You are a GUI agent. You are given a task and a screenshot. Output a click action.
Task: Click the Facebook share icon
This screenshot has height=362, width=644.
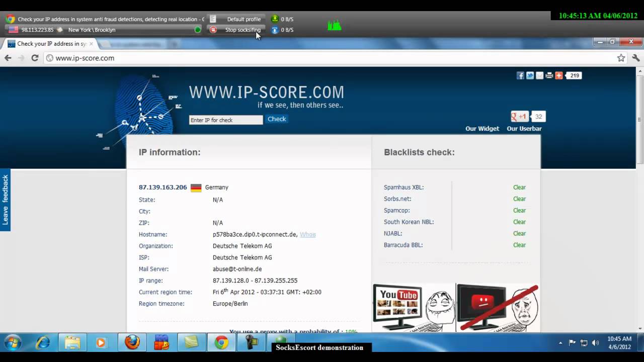520,75
